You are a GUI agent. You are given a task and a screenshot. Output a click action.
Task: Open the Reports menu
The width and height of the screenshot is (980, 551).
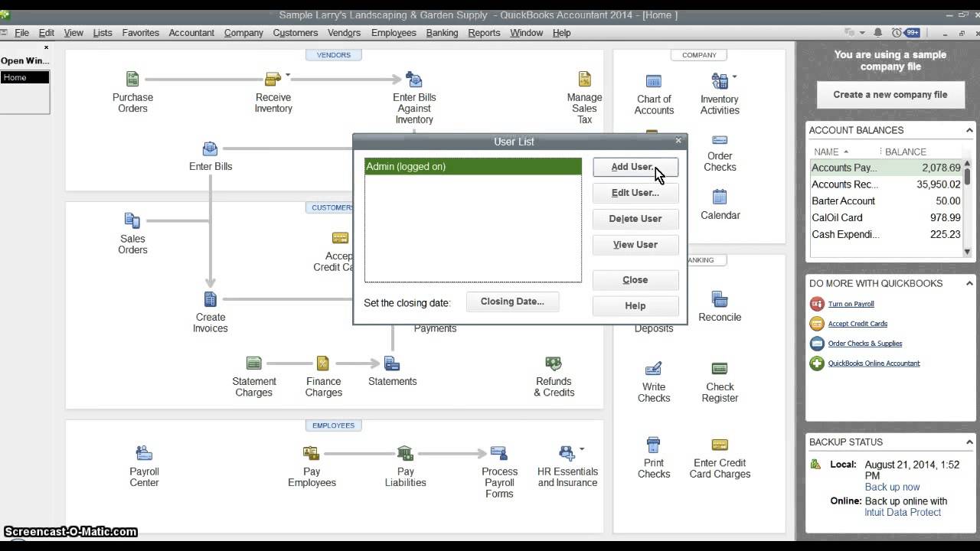[x=484, y=33]
